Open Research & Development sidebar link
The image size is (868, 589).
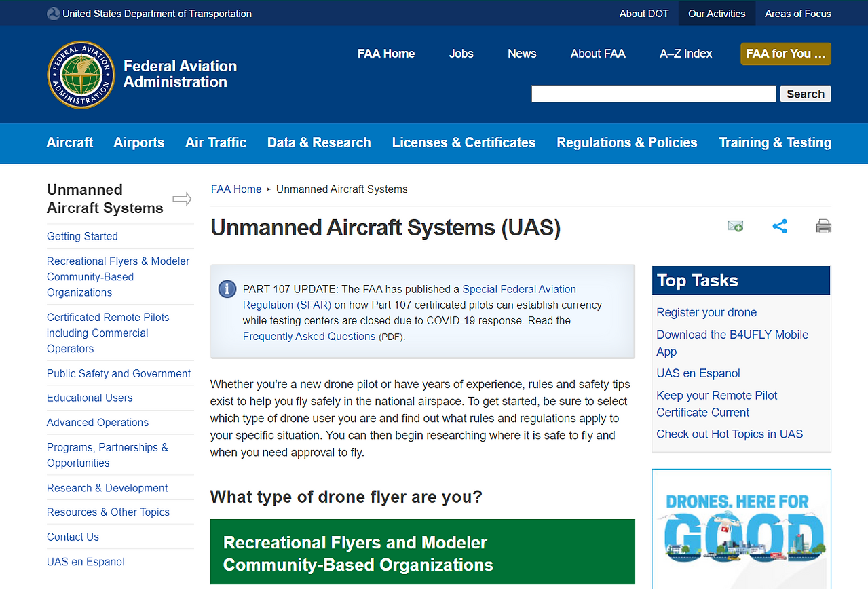tap(107, 488)
